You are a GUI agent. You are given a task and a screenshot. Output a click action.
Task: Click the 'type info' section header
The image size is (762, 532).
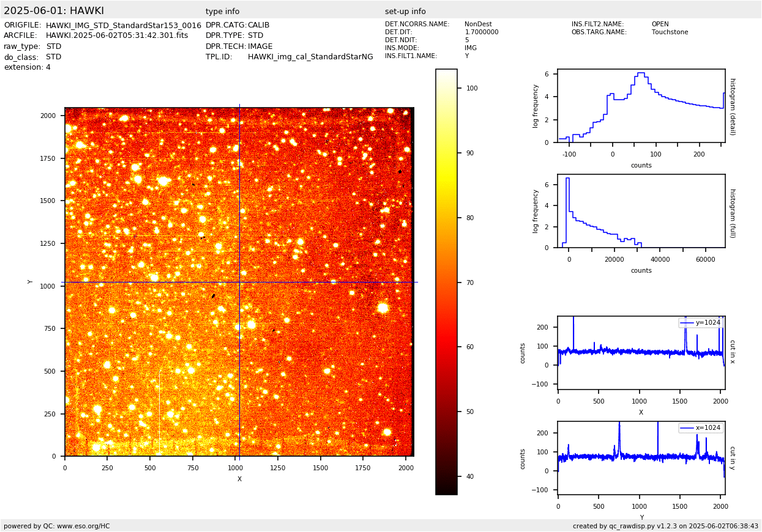[222, 12]
